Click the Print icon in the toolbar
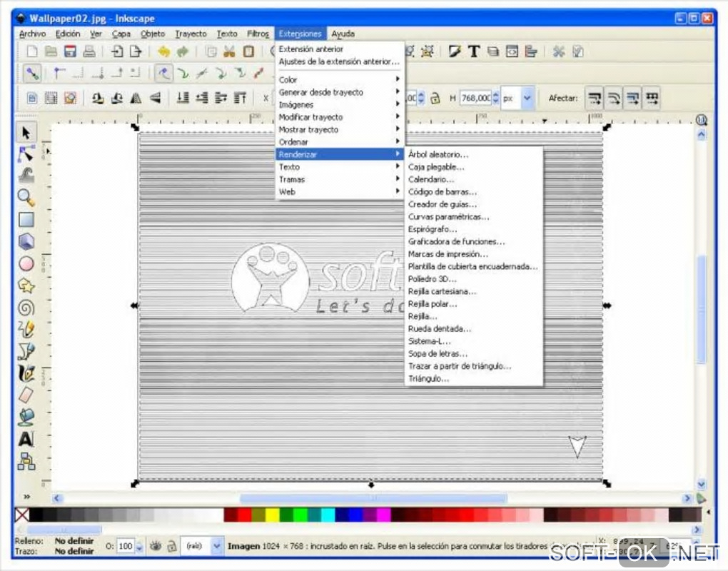Viewport: 728px width, 571px height. [x=89, y=51]
